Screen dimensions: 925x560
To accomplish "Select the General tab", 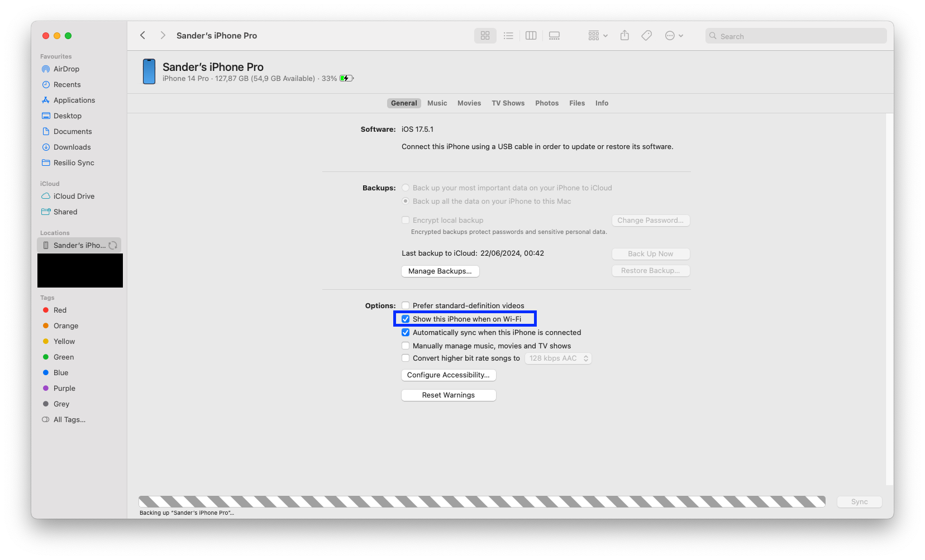I will [x=404, y=103].
